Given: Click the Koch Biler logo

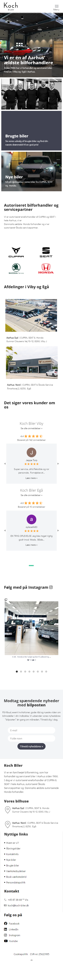Looking at the screenshot, I should [x=11, y=6].
